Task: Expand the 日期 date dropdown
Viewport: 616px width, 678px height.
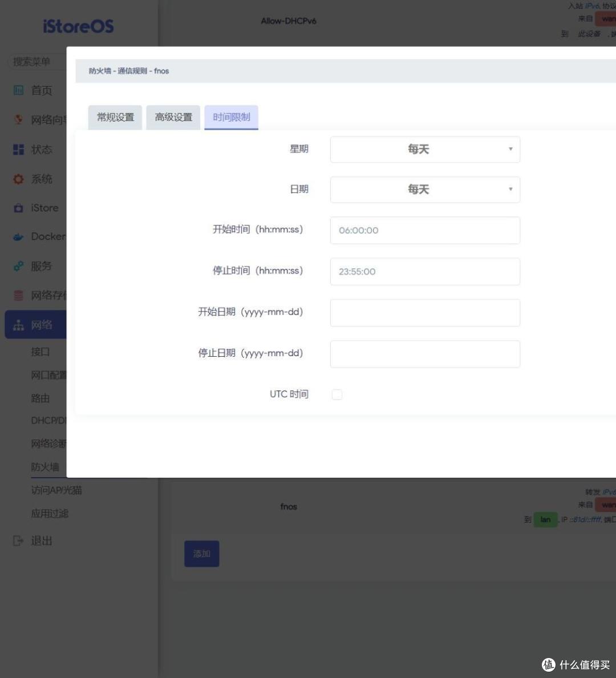Action: (425, 189)
